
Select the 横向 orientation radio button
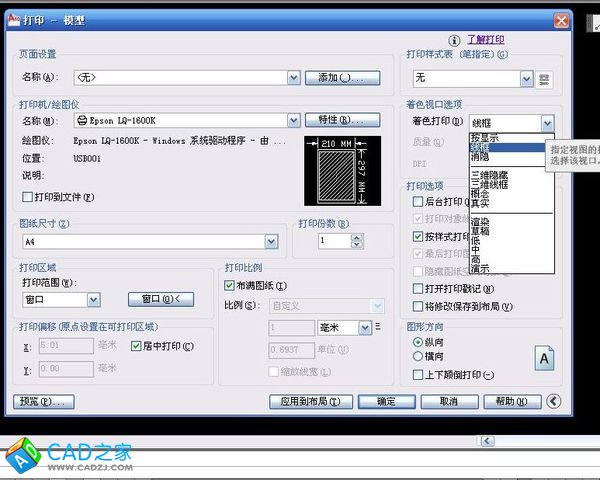tap(418, 356)
